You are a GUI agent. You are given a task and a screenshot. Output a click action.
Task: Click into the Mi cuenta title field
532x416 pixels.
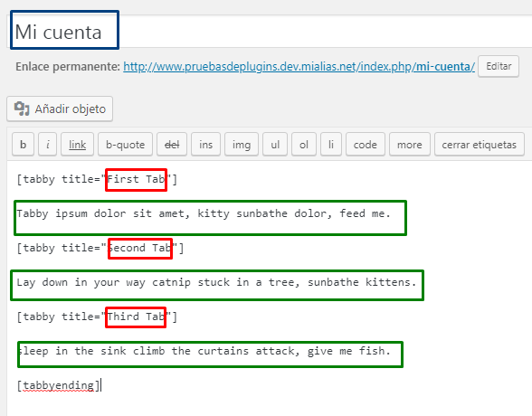tap(270, 32)
